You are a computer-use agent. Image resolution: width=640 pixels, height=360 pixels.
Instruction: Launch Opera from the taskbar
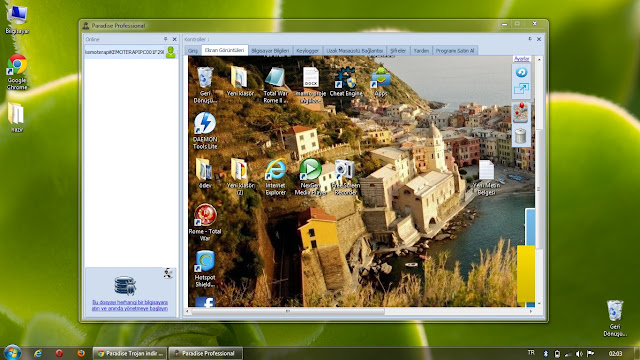click(x=59, y=353)
